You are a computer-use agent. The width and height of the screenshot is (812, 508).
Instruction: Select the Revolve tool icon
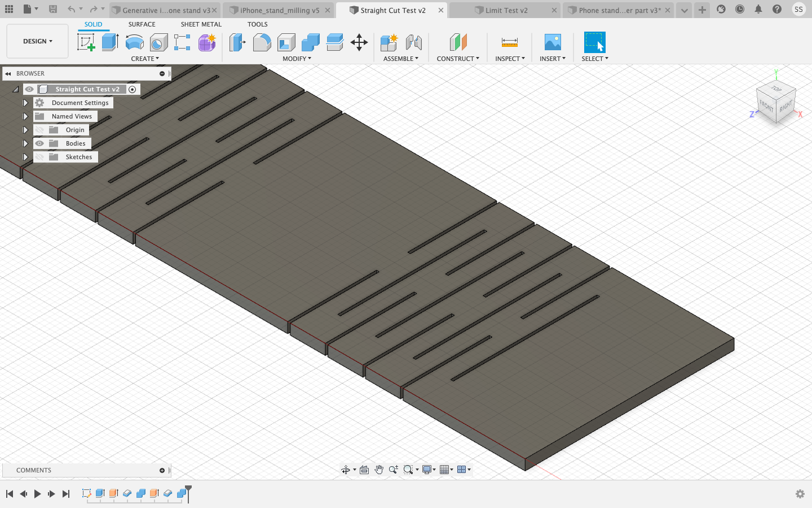point(134,42)
